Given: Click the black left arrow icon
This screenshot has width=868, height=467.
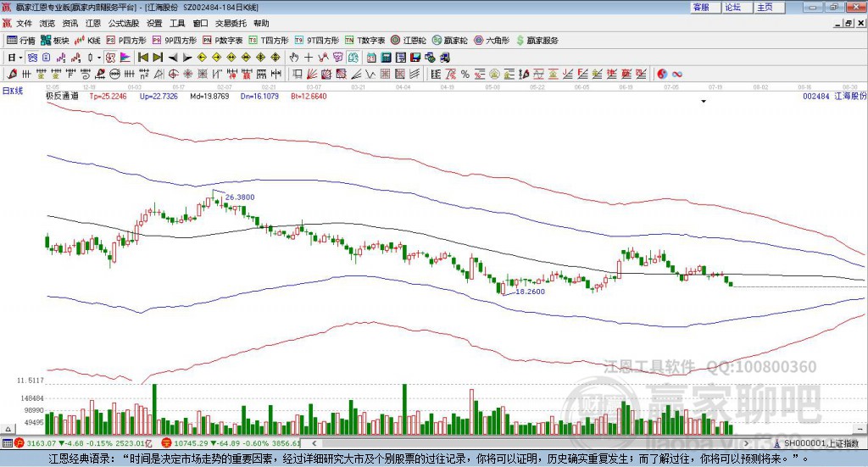Looking at the screenshot, I should tap(173, 58).
